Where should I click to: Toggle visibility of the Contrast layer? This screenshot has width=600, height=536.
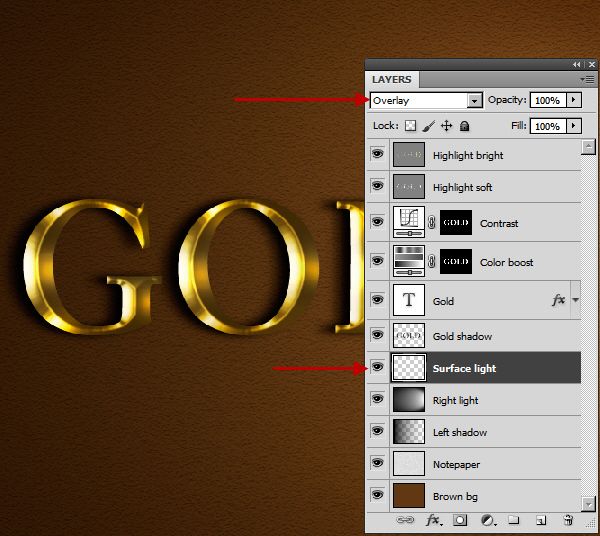click(377, 222)
